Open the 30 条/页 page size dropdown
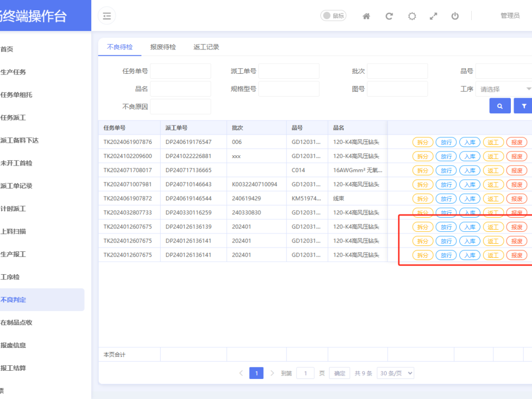Screen dimensions: 532x399 tap(395, 373)
